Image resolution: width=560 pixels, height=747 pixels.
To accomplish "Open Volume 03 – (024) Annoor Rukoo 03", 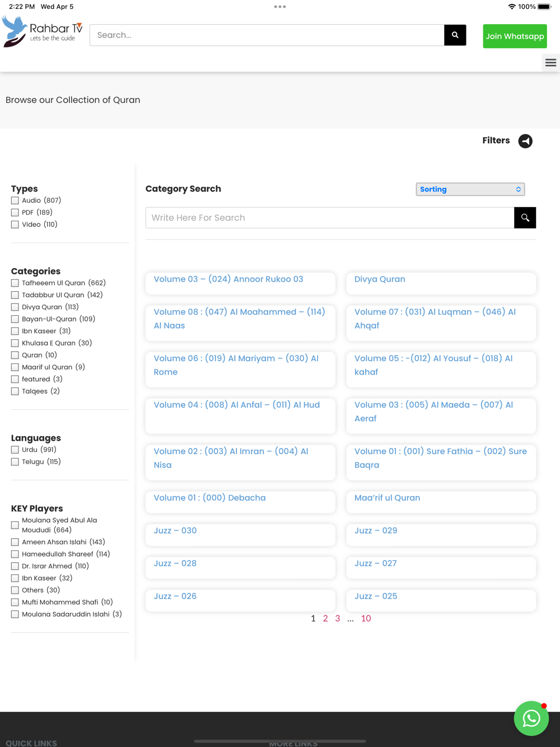I will click(240, 283).
